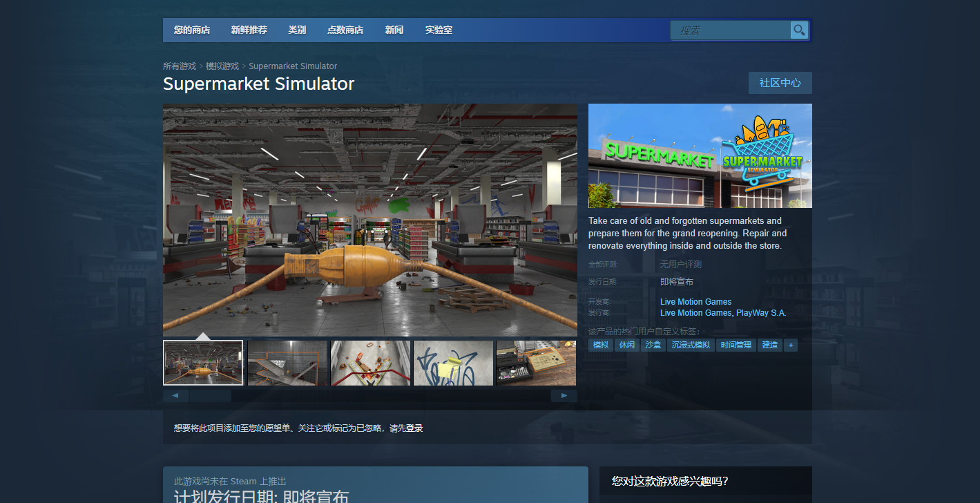
Task: Open the 您的商店 menu
Action: [x=192, y=30]
